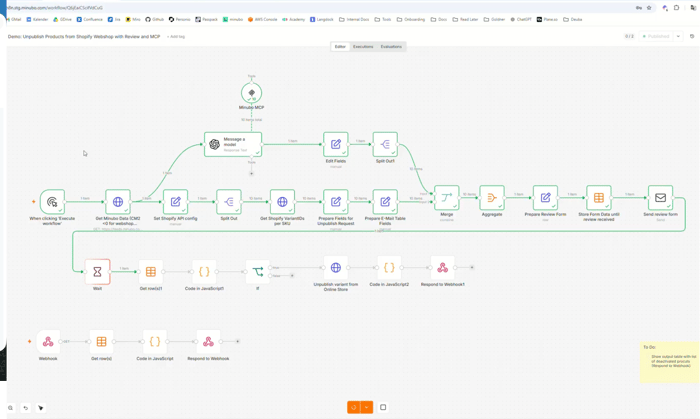Click the Add tag link
This screenshot has height=419, width=700.
[176, 37]
